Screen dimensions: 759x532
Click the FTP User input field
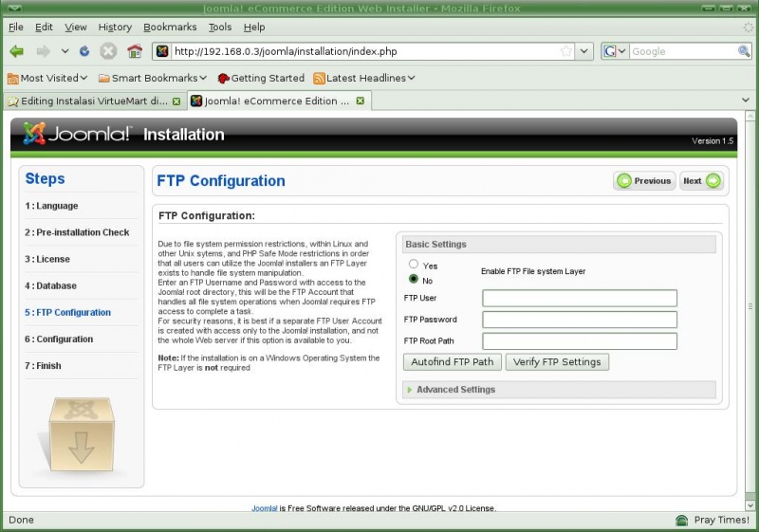coord(580,298)
